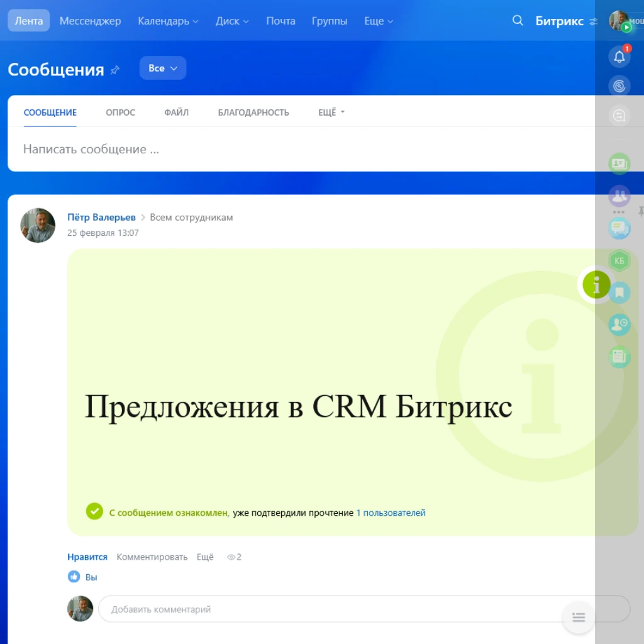This screenshot has height=644, width=644.
Task: Confirm reading via the green checkmark
Action: tap(94, 511)
